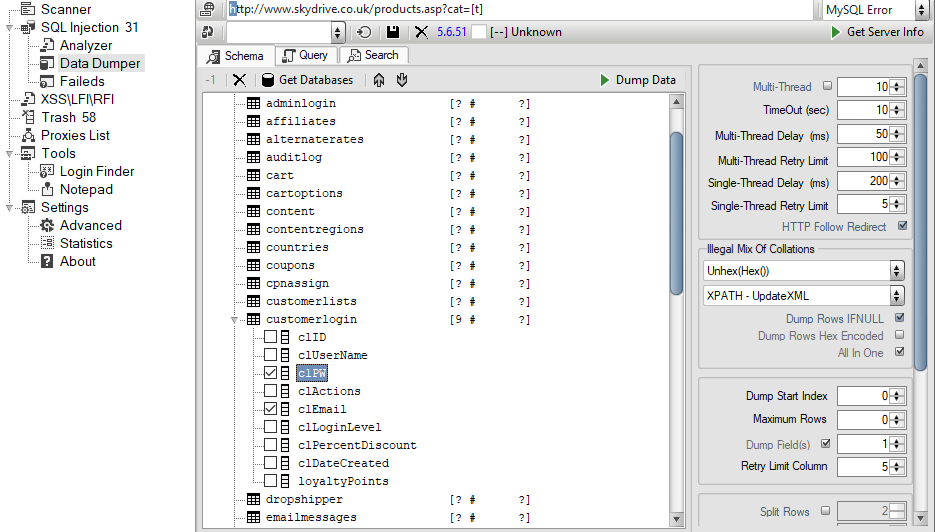
Task: Click the X clear icon in the schema toolbar
Action: pyautogui.click(x=239, y=80)
